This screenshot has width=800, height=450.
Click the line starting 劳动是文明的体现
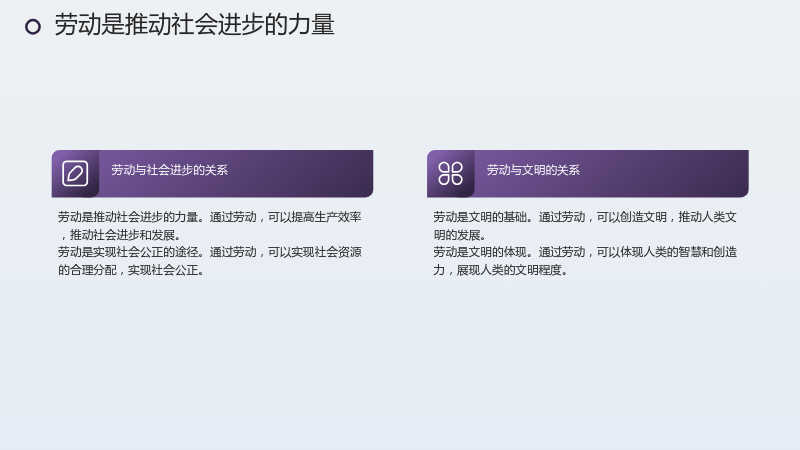coord(585,252)
